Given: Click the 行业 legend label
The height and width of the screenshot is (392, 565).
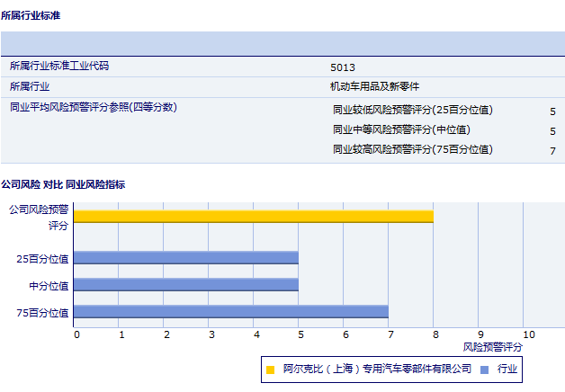Looking at the screenshot, I should coord(507,369).
